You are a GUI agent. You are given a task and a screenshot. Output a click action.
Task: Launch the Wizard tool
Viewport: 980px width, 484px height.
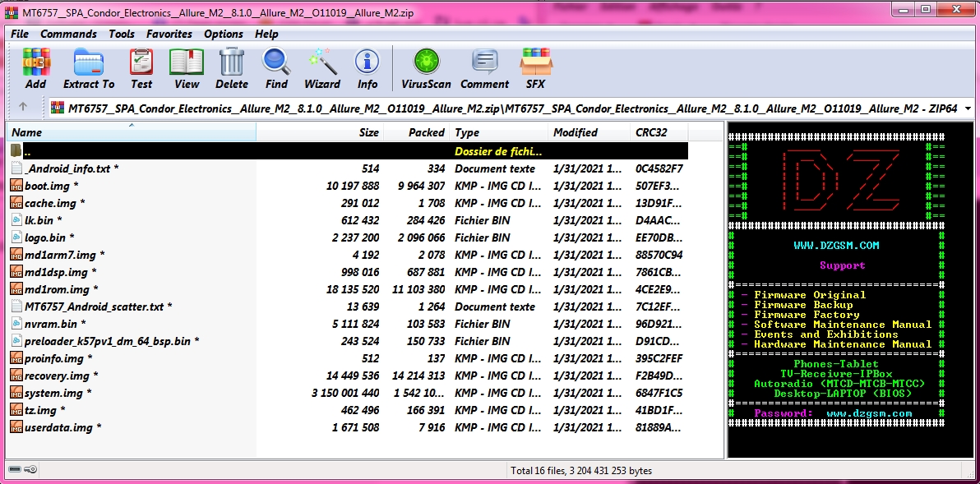pyautogui.click(x=322, y=68)
